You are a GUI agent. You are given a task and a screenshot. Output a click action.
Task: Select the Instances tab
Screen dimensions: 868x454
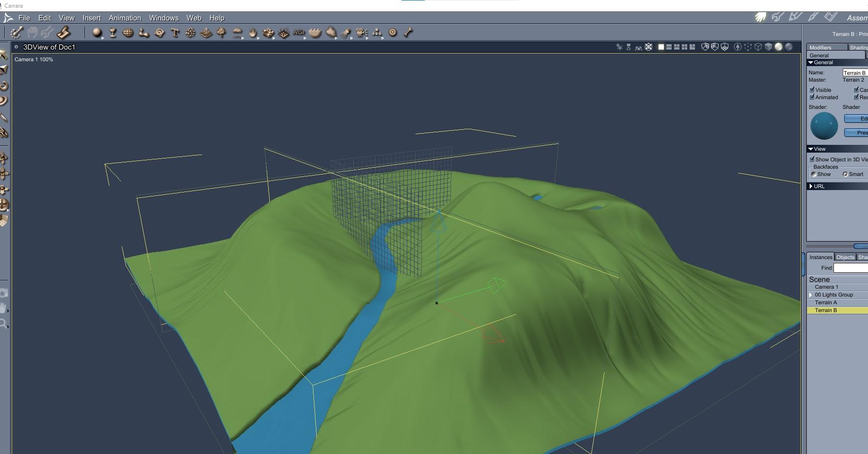click(821, 257)
